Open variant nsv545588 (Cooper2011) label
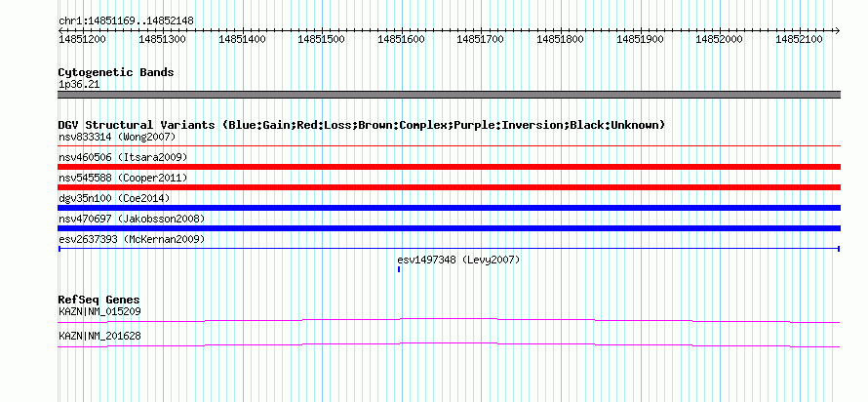Image resolution: width=868 pixels, height=402 pixels. pos(123,178)
